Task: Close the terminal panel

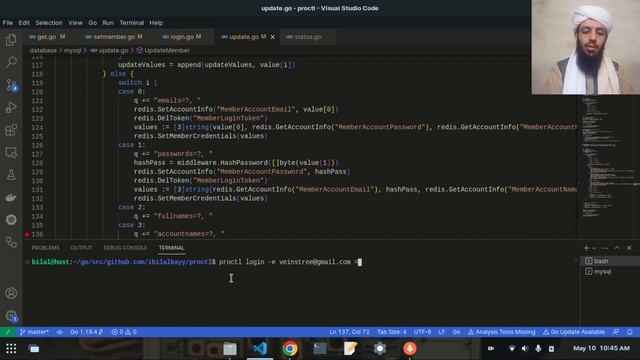Action: click(629, 248)
